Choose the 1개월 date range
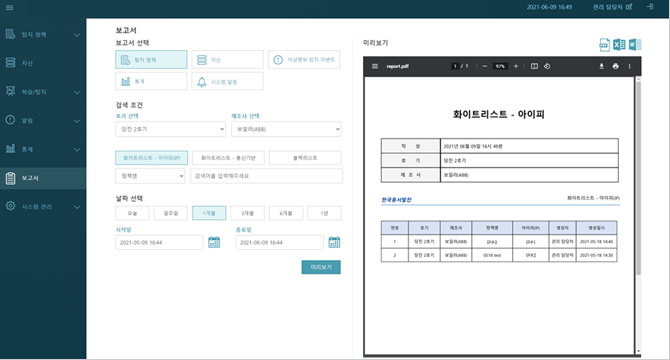 click(209, 213)
